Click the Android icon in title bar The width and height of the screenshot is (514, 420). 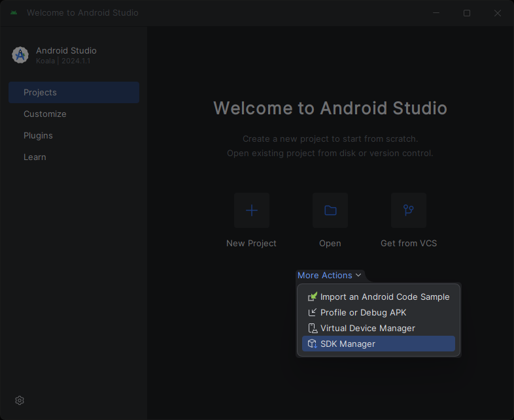click(x=14, y=13)
